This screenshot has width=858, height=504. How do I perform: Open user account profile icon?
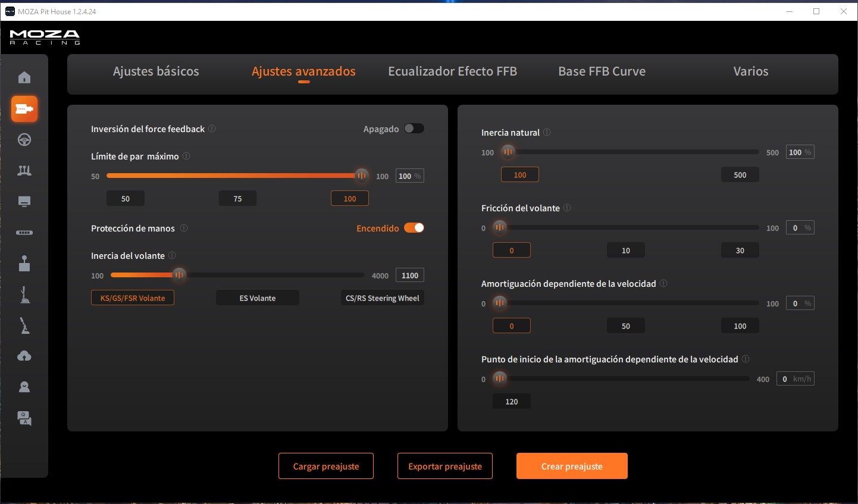click(x=24, y=387)
